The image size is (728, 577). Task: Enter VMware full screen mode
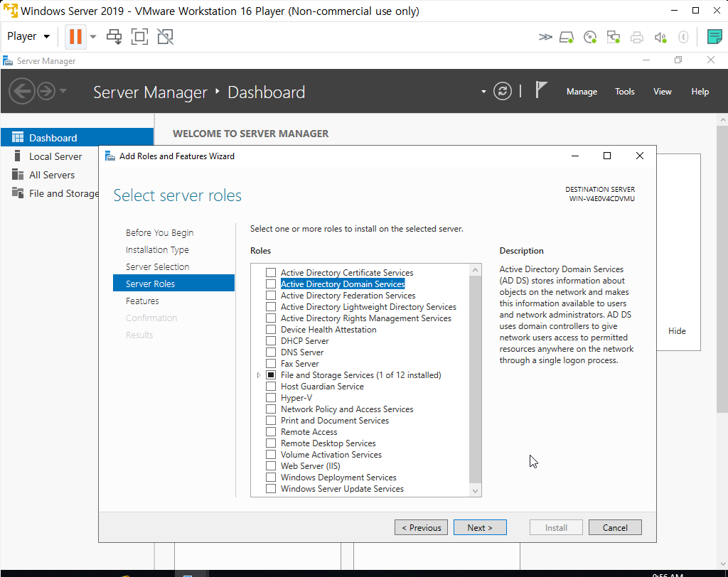tap(140, 37)
